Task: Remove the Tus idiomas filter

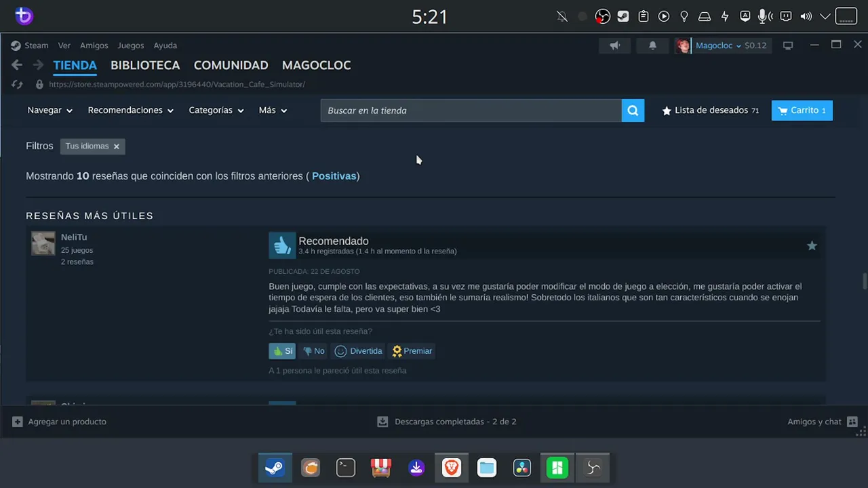Action: click(117, 146)
